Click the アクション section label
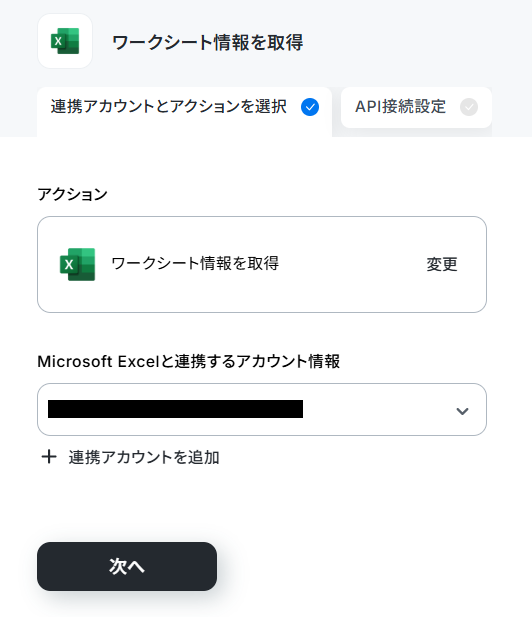The width and height of the screenshot is (532, 617). tap(72, 194)
